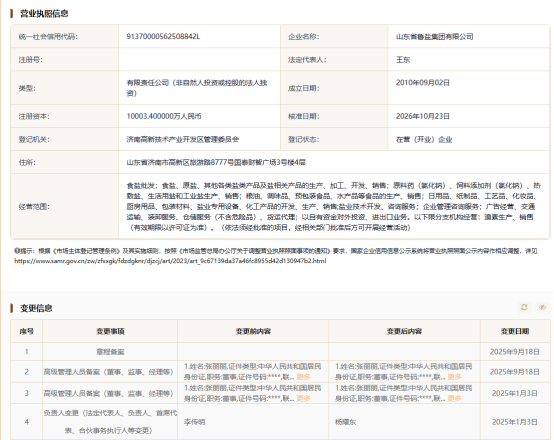The height and width of the screenshot is (440, 554).
Task: Click the 章程备案 entry in row 1
Action: pyautogui.click(x=110, y=352)
